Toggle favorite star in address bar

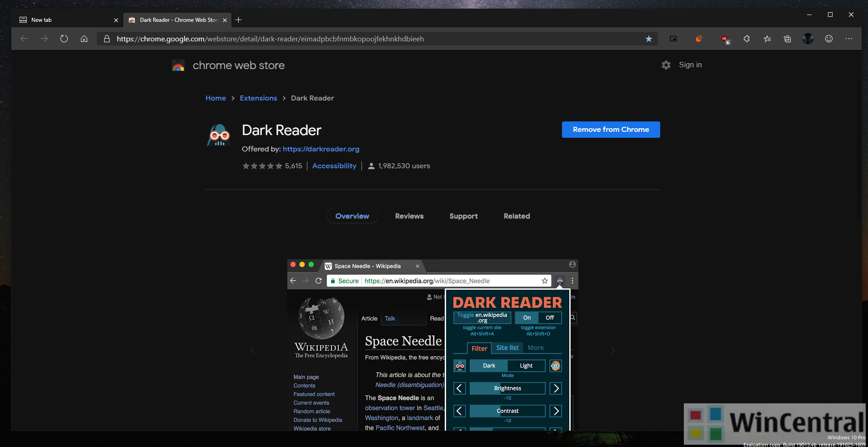tap(649, 39)
